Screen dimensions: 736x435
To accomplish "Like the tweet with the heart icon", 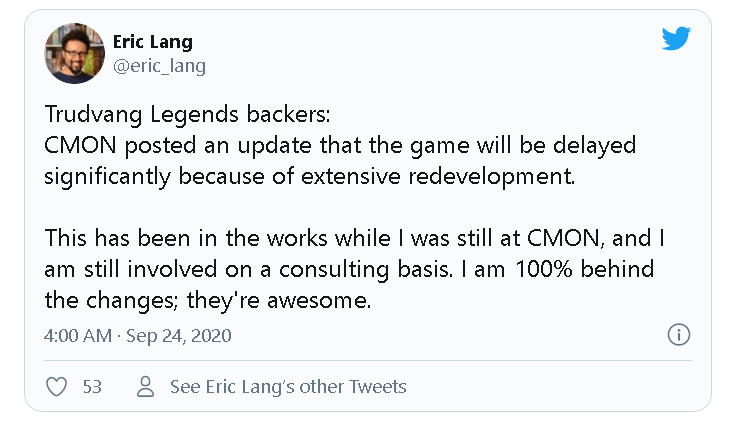I will pos(57,386).
